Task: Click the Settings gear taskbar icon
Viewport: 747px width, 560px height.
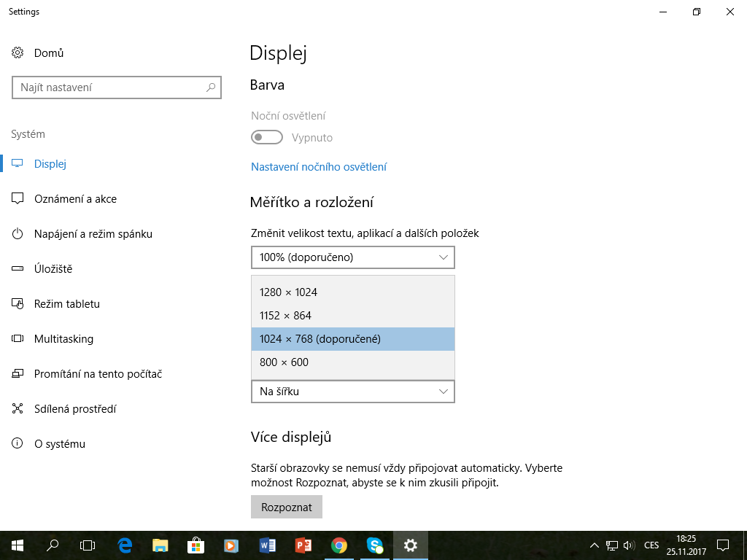Action: [410, 545]
